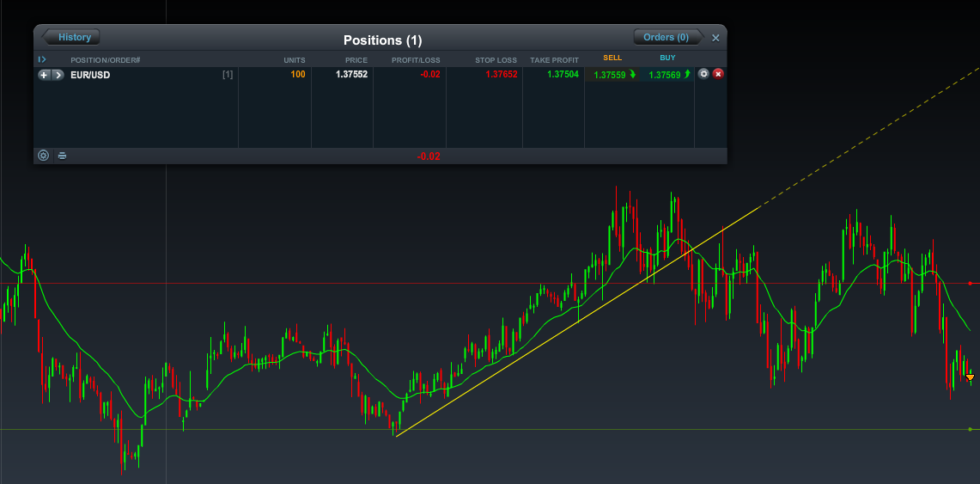
Task: Click the Positions (1) title
Action: pos(382,40)
